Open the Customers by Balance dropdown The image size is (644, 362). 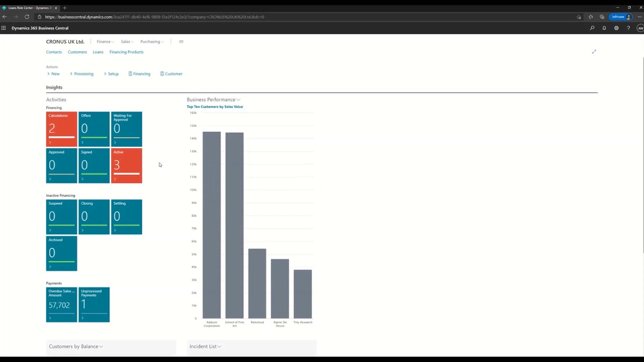76,346
